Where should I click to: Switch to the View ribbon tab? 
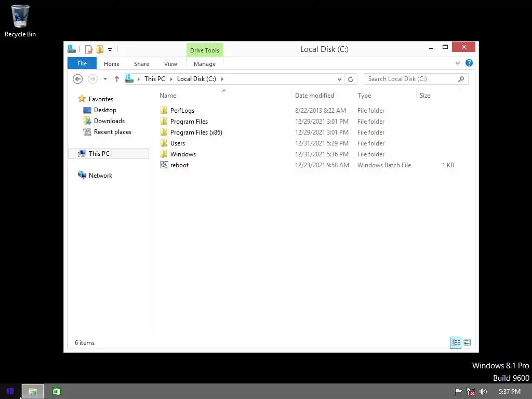170,64
